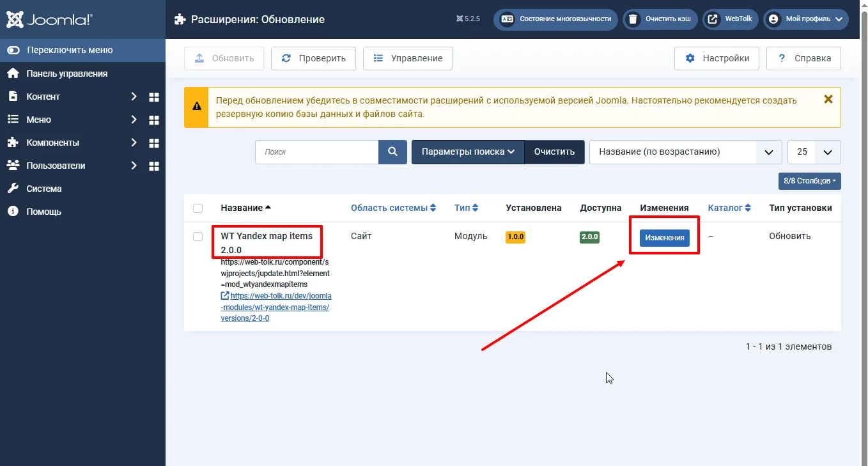Open Контент dashboard grid icon

[153, 97]
